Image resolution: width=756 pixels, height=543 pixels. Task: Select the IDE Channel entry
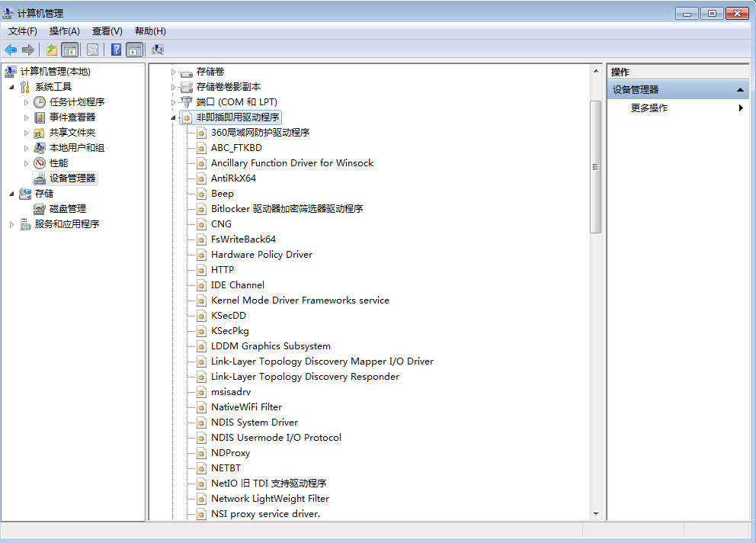coord(238,285)
